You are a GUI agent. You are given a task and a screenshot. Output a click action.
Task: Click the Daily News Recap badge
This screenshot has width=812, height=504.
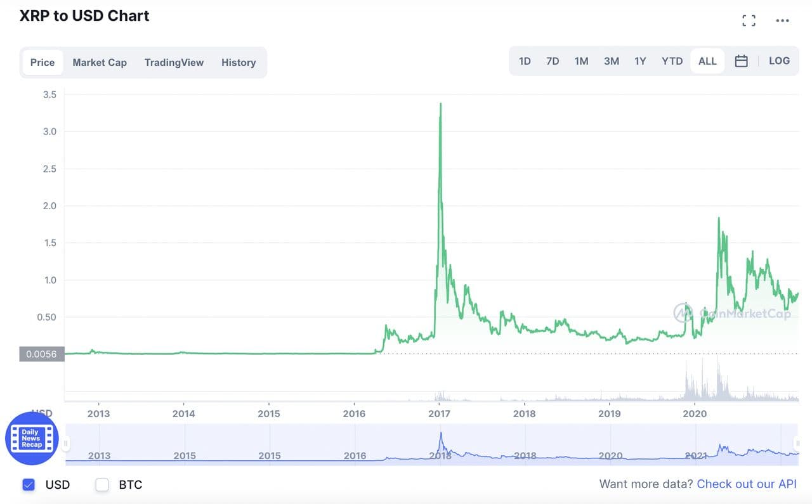[32, 438]
